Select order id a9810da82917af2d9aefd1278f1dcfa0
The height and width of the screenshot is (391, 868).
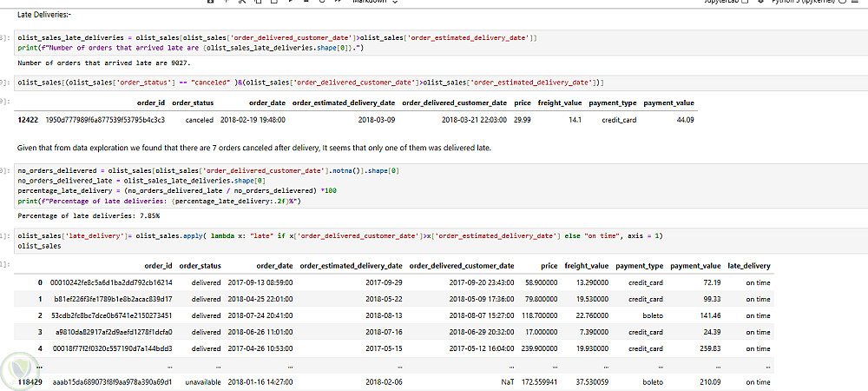tap(113, 332)
